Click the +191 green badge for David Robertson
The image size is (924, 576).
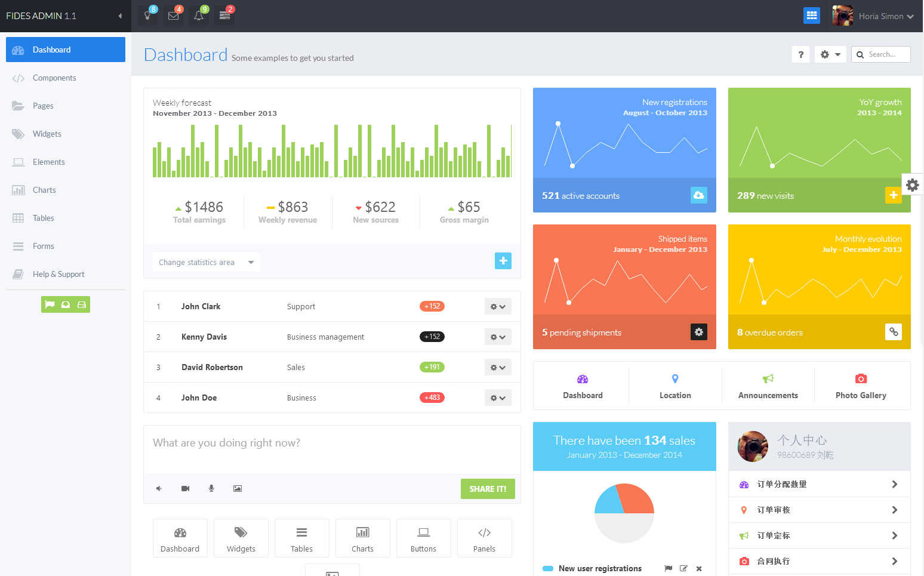click(x=432, y=367)
